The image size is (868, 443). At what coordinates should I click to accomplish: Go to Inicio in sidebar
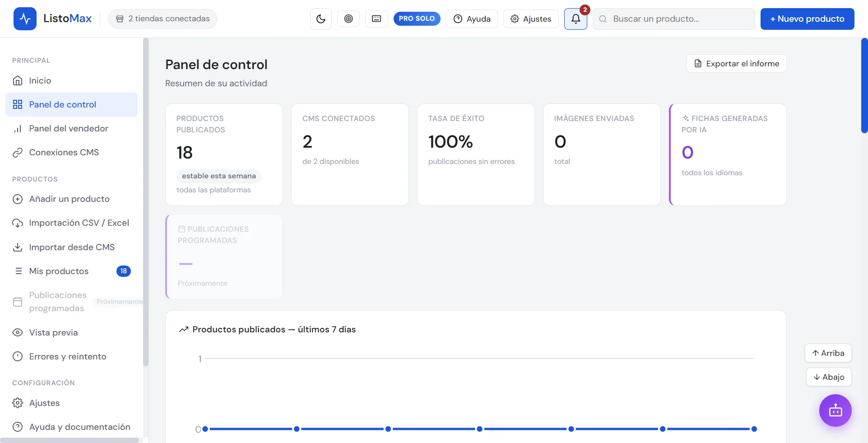(71, 80)
